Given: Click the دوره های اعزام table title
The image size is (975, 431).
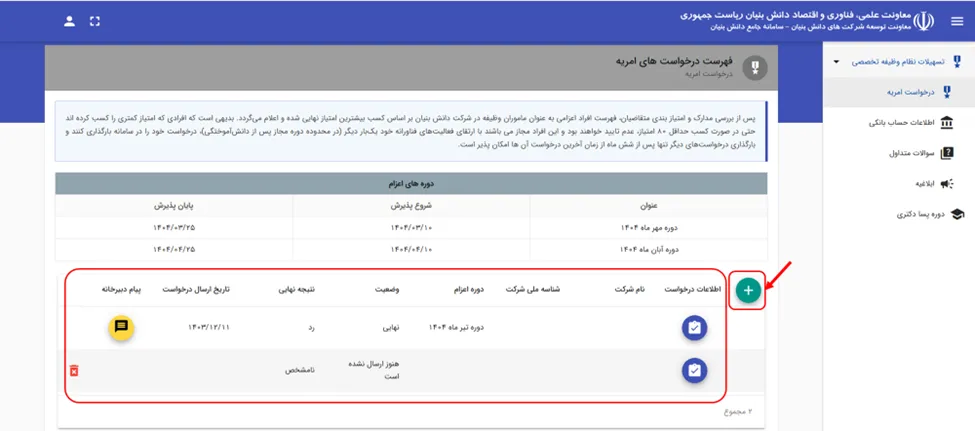Looking at the screenshot, I should (x=411, y=184).
